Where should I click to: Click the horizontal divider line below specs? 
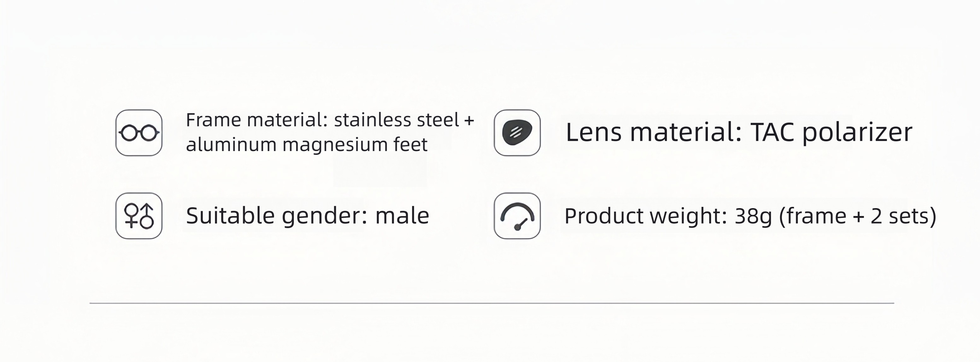(492, 303)
